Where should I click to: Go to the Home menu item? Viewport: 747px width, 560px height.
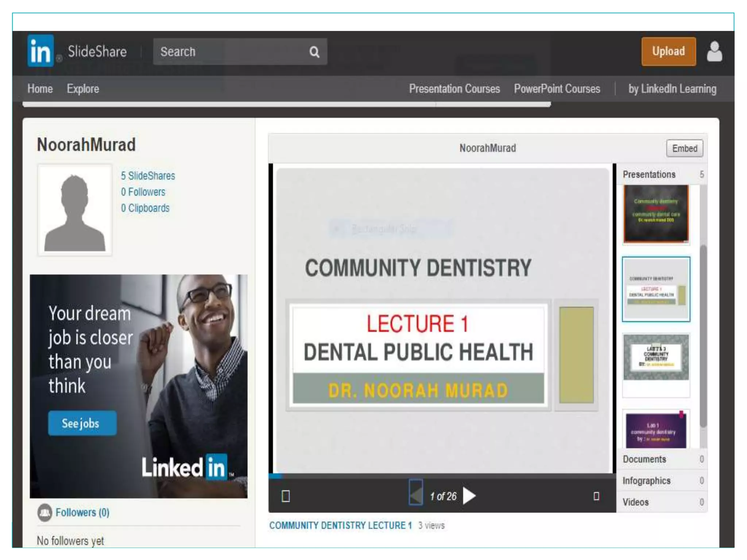pyautogui.click(x=40, y=89)
